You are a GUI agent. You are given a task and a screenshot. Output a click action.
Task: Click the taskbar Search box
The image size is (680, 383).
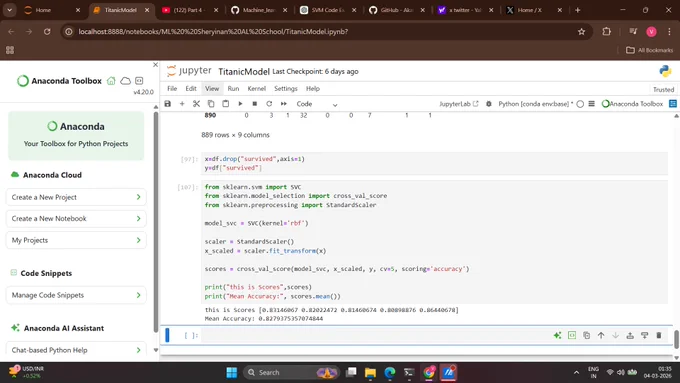[291, 373]
